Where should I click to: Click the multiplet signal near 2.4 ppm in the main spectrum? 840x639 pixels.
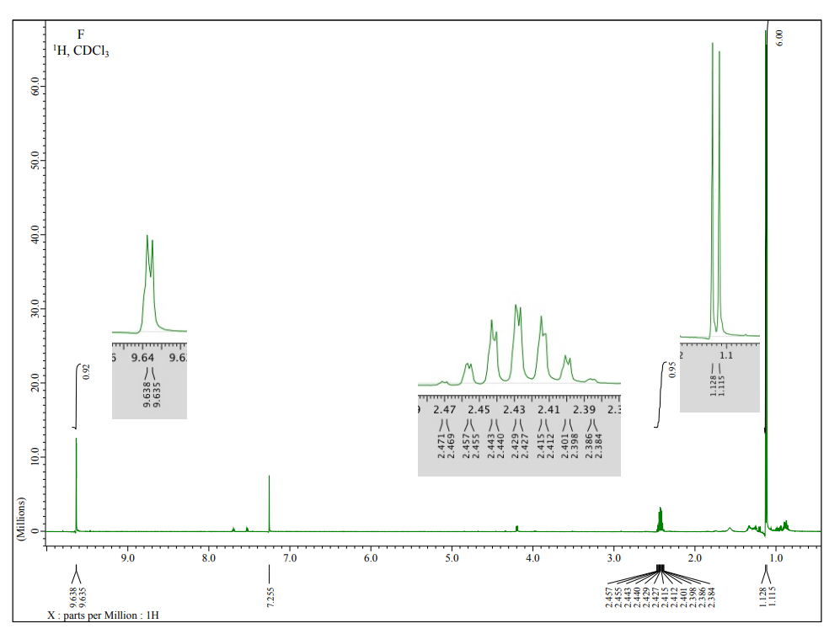coord(660,519)
